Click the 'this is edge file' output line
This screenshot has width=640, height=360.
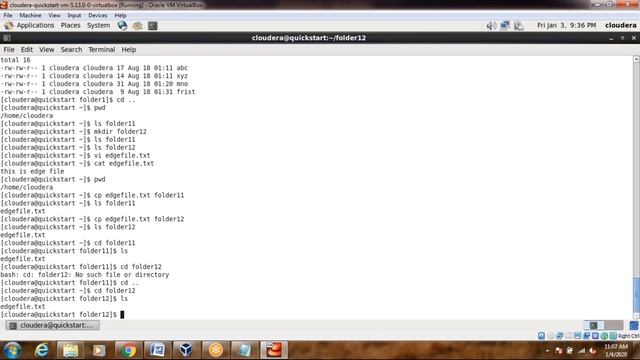tap(32, 171)
